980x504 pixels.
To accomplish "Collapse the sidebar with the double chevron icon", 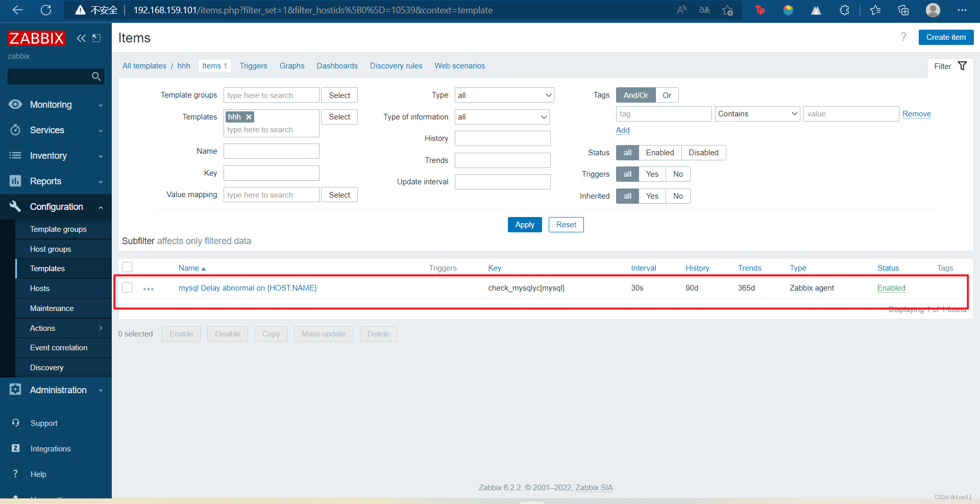I will (x=81, y=38).
